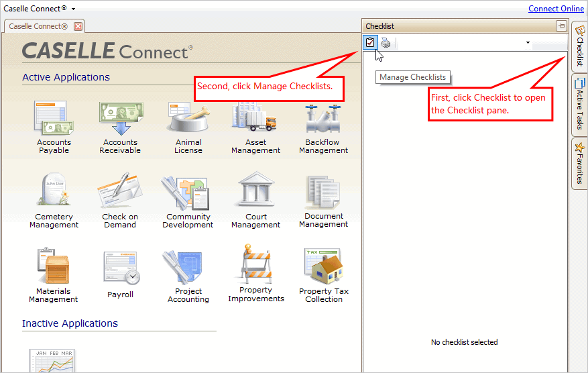This screenshot has height=373, width=588.
Task: Launch Materials Management application
Action: point(53,275)
